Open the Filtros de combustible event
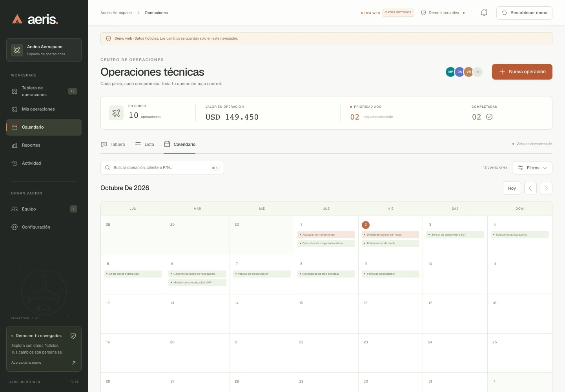 coord(390,274)
